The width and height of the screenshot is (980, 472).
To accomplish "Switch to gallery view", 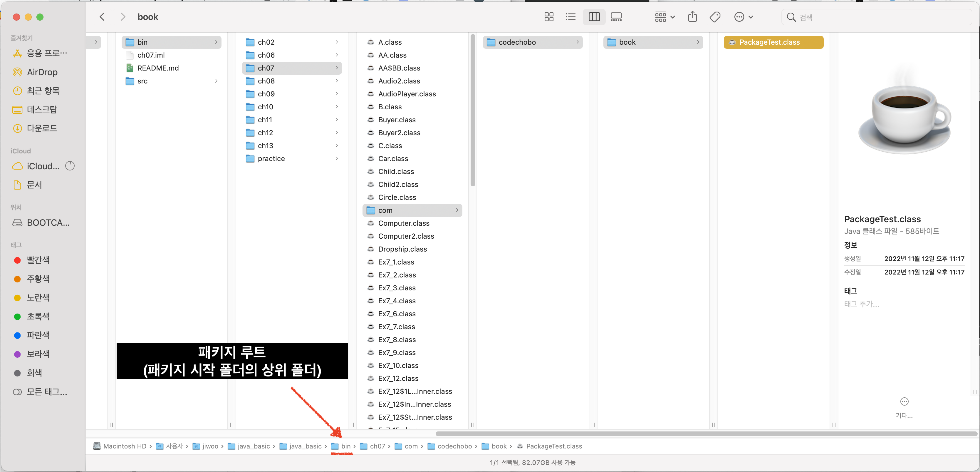I will pyautogui.click(x=616, y=17).
